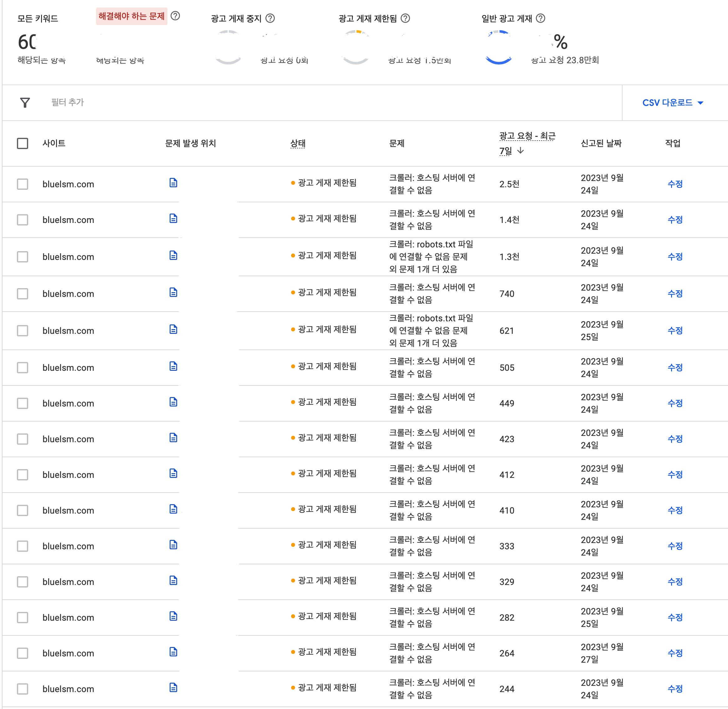Click help icon beside 해결해야 하는 문제

click(175, 16)
